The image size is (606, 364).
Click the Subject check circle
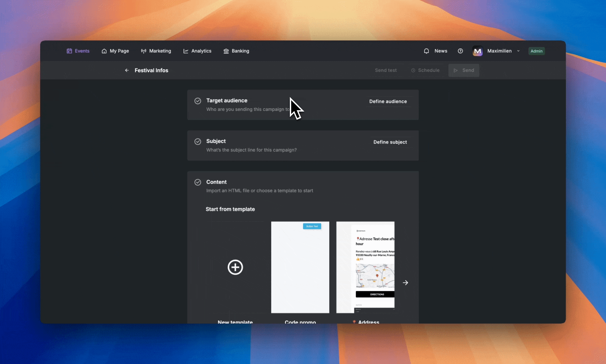click(198, 142)
